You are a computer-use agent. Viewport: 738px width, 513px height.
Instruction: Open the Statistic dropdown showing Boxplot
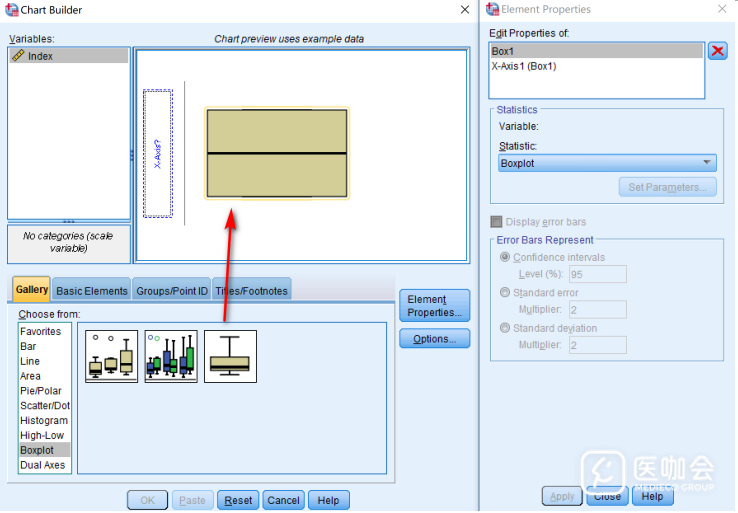coord(606,163)
